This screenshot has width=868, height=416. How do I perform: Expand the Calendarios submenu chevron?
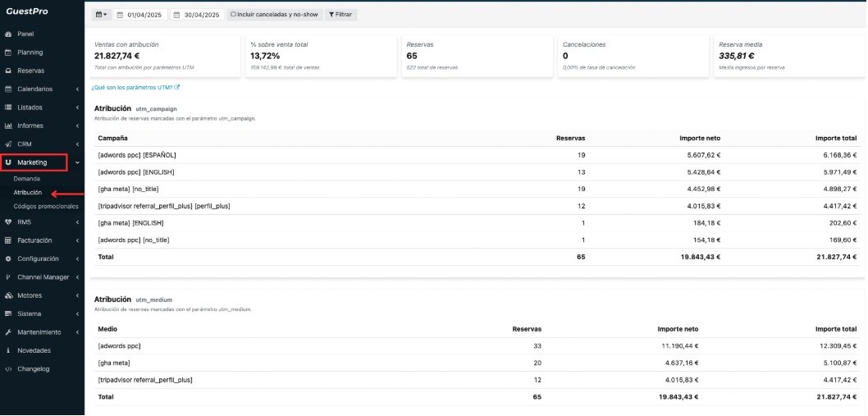[x=77, y=89]
